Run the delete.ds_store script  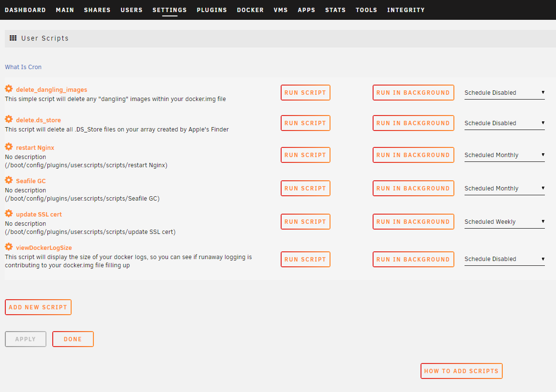pyautogui.click(x=305, y=123)
